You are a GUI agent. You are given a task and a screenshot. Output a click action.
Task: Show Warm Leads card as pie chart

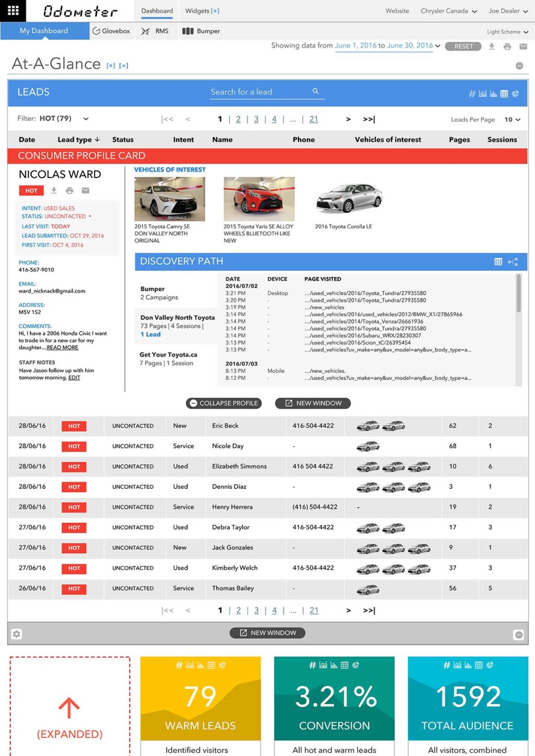223,665
